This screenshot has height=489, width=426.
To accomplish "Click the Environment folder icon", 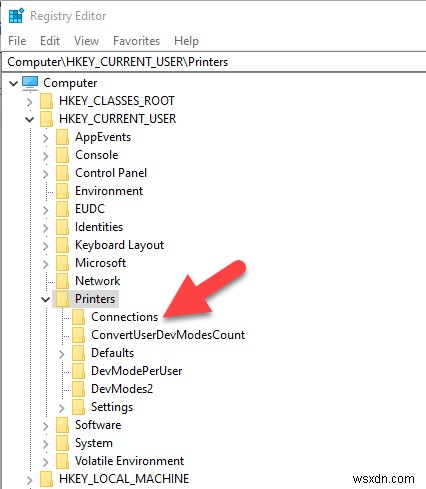I will click(x=62, y=191).
